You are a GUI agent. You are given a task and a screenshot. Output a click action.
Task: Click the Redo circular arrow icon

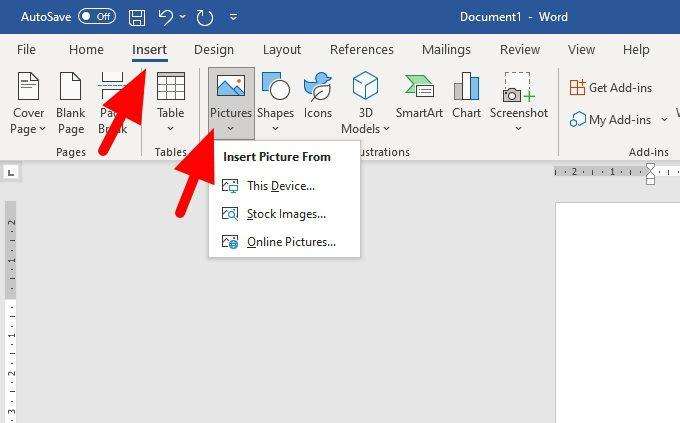tap(205, 17)
